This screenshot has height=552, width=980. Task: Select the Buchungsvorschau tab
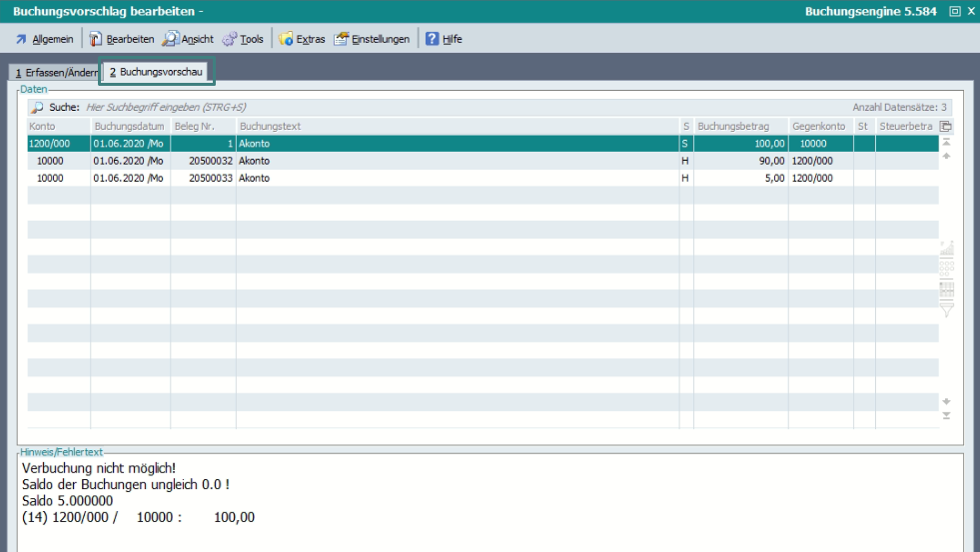pos(156,72)
